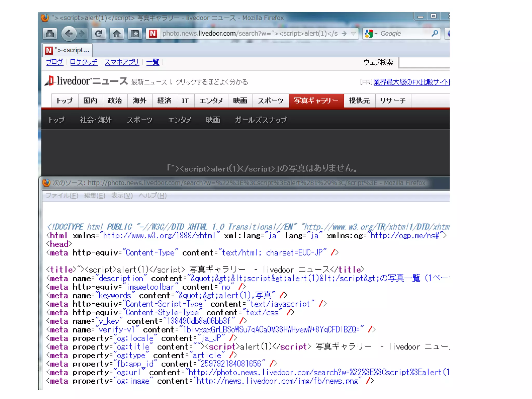Click トップ in the dark gallery submenu
This screenshot has height=399, width=532.
click(x=56, y=120)
